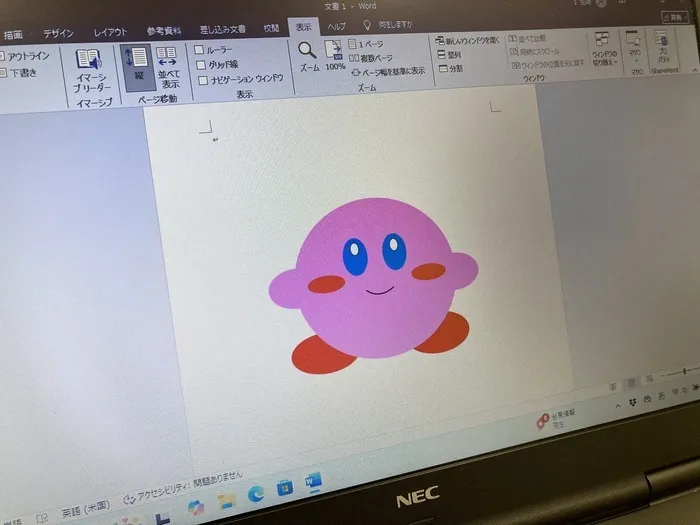Expand Switch Windows (ウィンドウの切り替え) dropdown
This screenshot has width=700, height=525.
click(604, 48)
